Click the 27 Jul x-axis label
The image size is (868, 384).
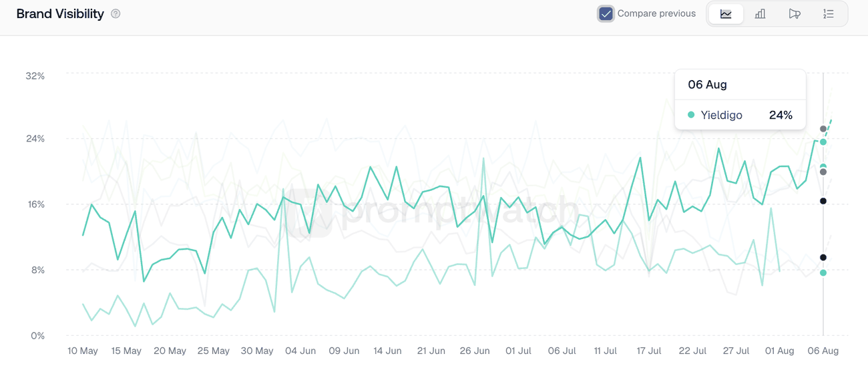pos(736,351)
